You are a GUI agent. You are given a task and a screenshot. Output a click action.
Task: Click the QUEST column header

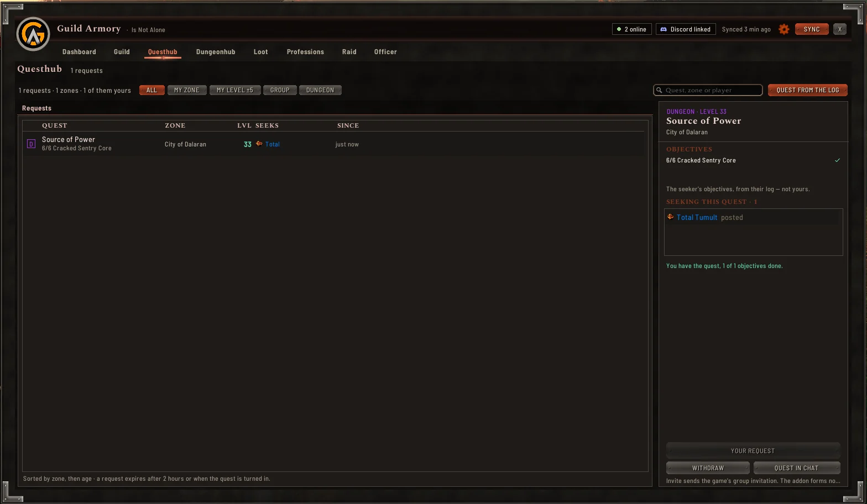pos(55,125)
